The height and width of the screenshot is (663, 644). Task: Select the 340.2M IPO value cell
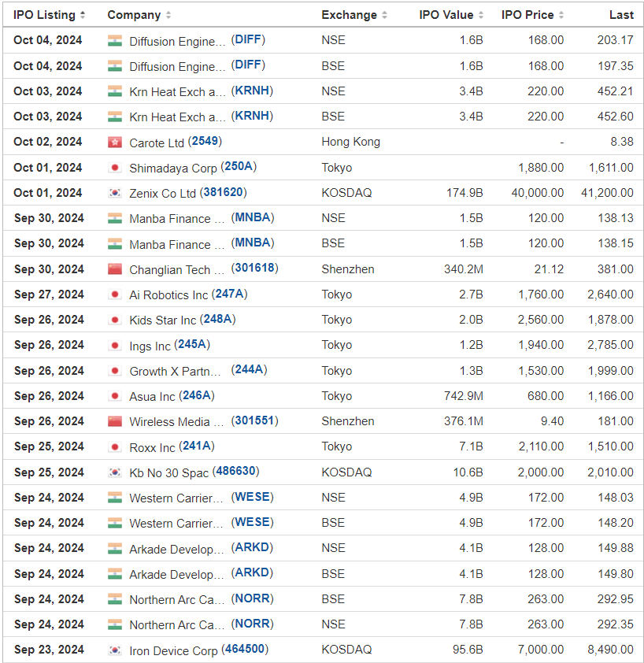[x=464, y=269]
